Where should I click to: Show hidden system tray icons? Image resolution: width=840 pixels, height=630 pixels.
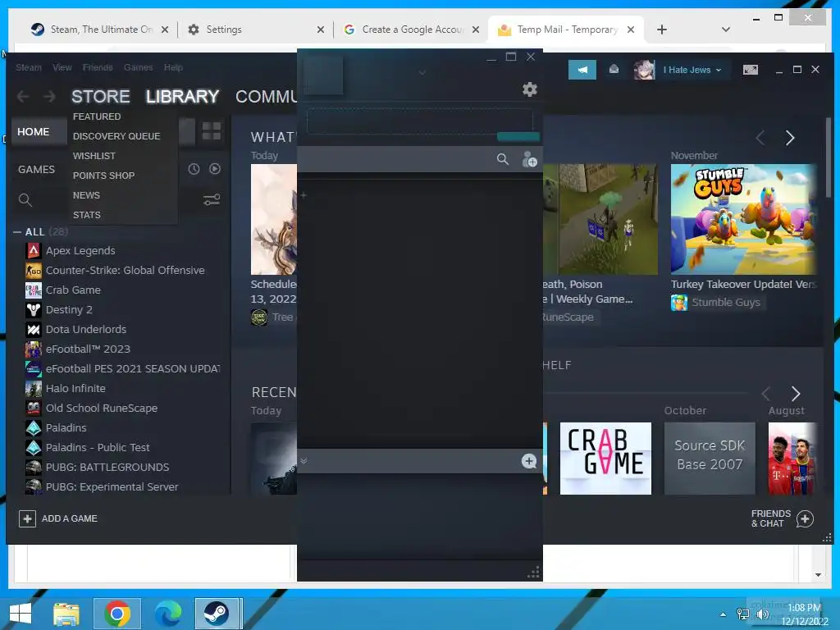tap(724, 614)
